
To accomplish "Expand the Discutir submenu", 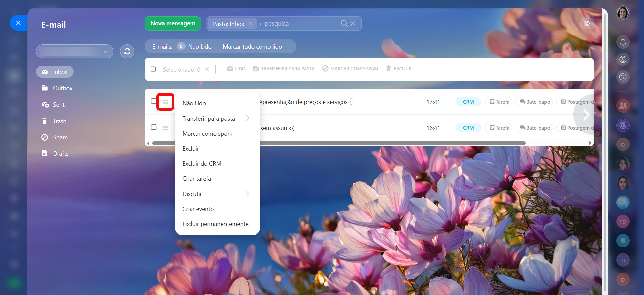I will pyautogui.click(x=217, y=194).
